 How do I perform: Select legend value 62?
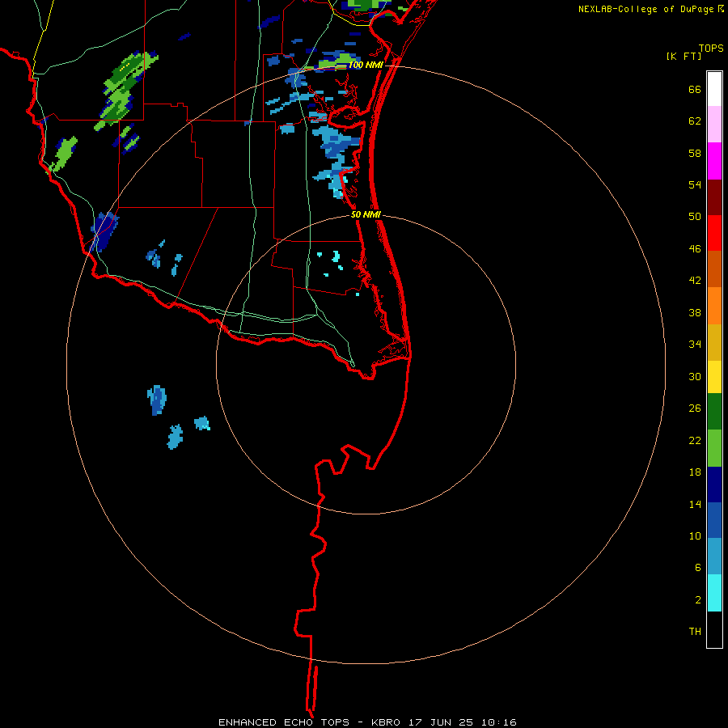tap(695, 121)
